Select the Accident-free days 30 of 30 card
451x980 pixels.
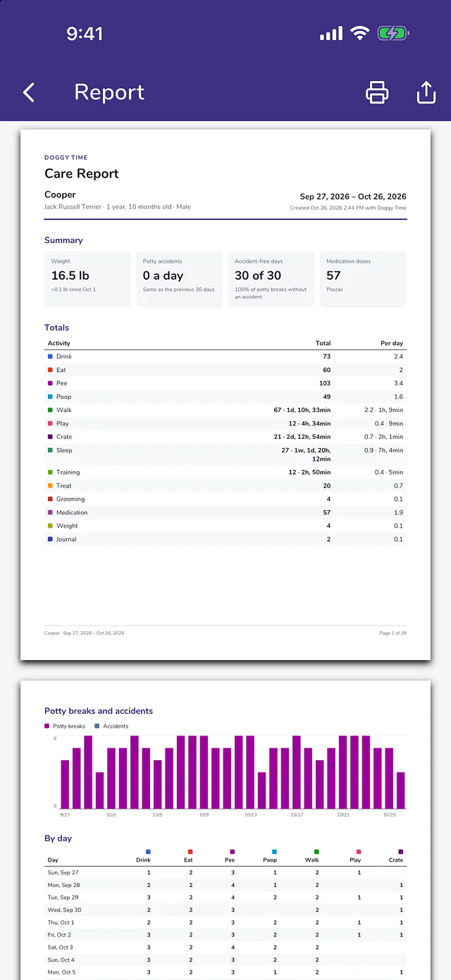(271, 279)
